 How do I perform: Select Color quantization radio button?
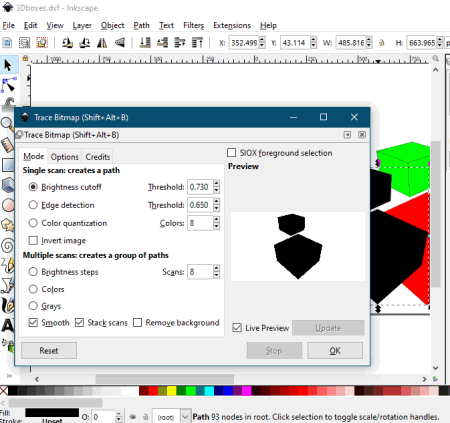[33, 223]
